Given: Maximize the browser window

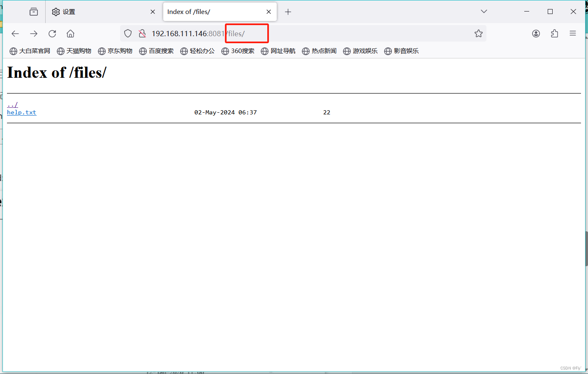Looking at the screenshot, I should pyautogui.click(x=550, y=12).
